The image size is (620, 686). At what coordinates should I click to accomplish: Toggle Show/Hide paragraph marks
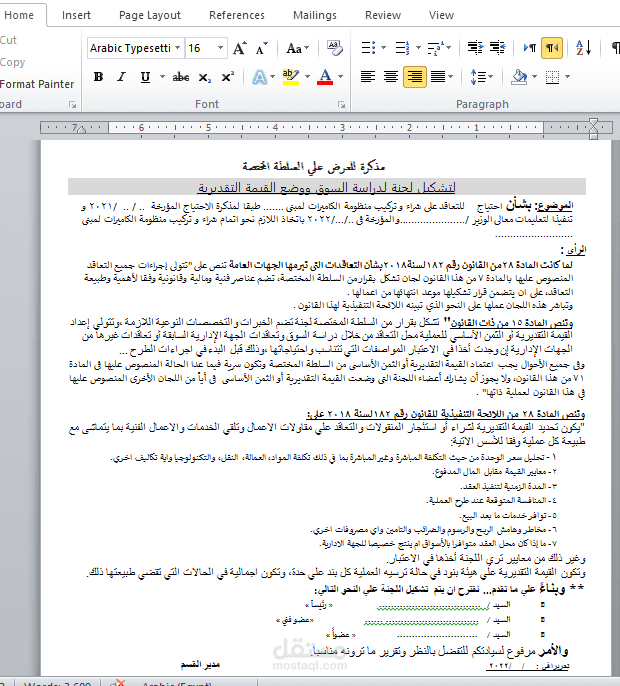(x=615, y=47)
